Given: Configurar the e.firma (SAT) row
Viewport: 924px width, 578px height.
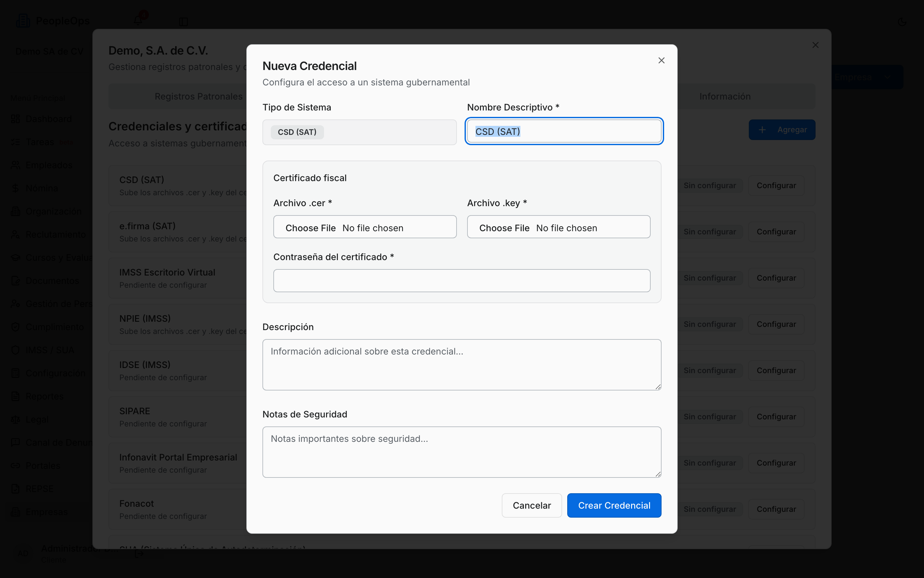Looking at the screenshot, I should click(776, 232).
